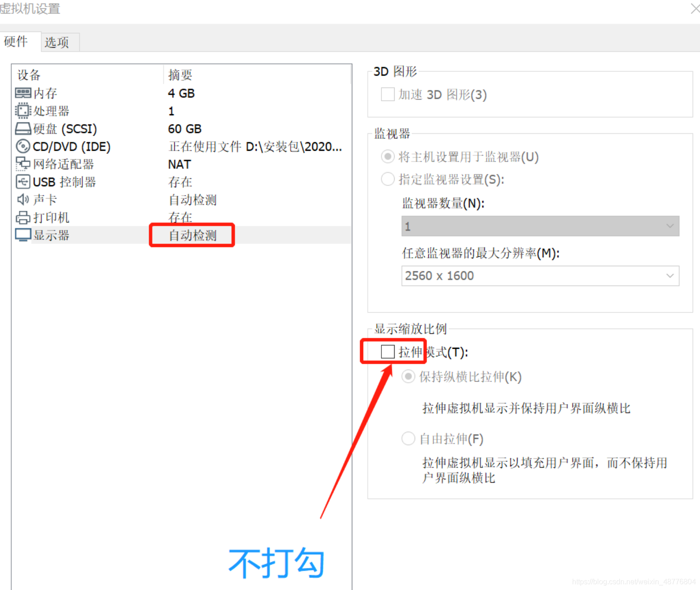The image size is (700, 590).
Task: Toggle the 拉伸模式 checkbox
Action: click(x=388, y=352)
